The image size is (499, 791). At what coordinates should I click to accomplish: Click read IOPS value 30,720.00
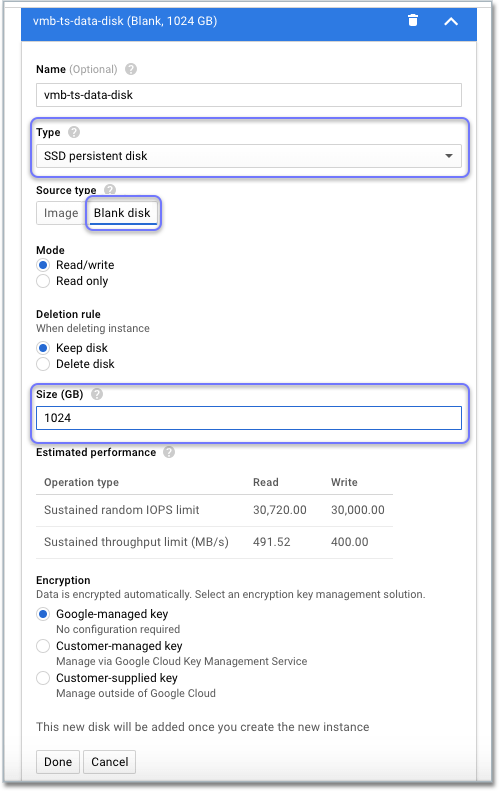(x=280, y=510)
